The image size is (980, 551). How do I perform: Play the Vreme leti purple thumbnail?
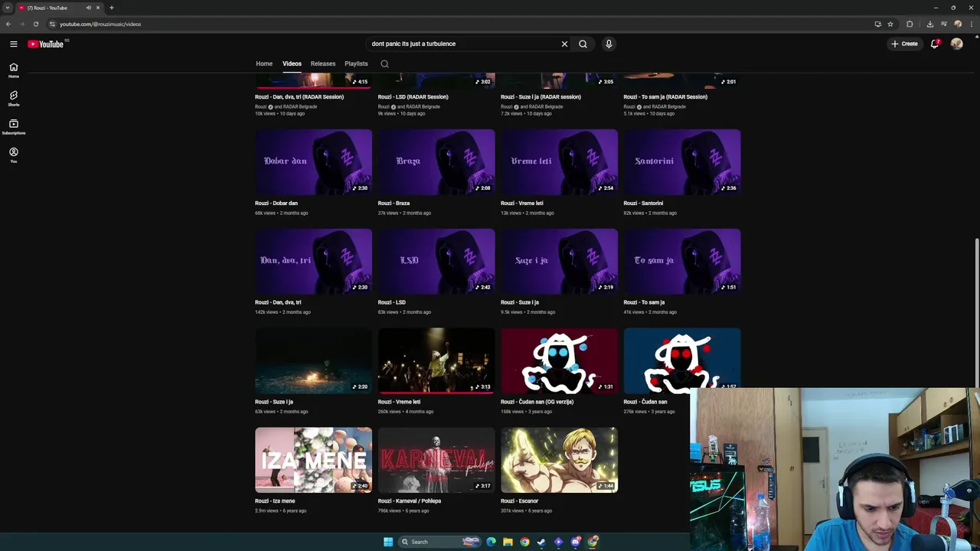point(559,162)
